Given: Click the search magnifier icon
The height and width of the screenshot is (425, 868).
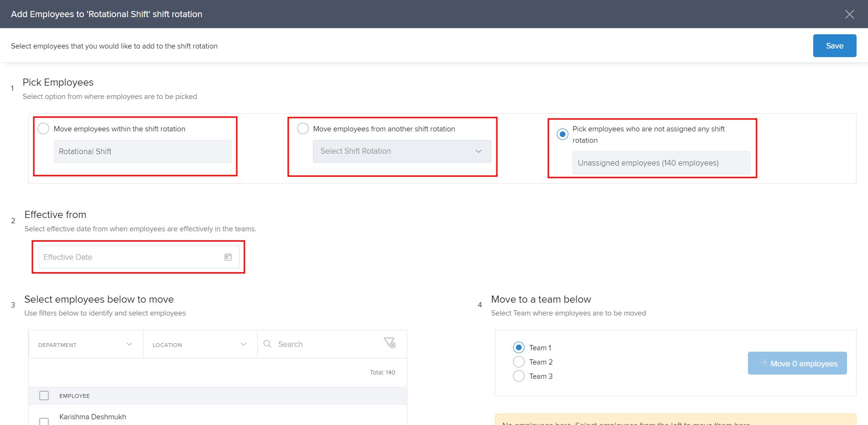Looking at the screenshot, I should pyautogui.click(x=268, y=344).
